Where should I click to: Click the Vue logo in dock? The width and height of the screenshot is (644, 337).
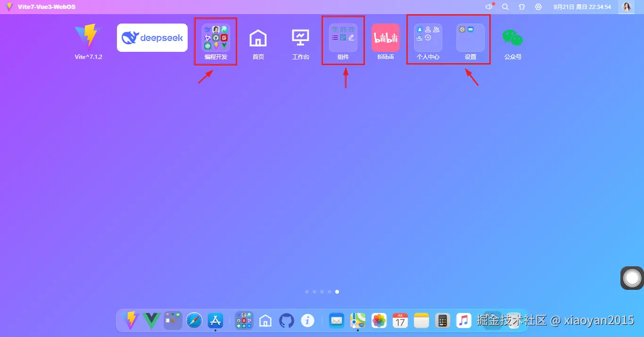152,321
